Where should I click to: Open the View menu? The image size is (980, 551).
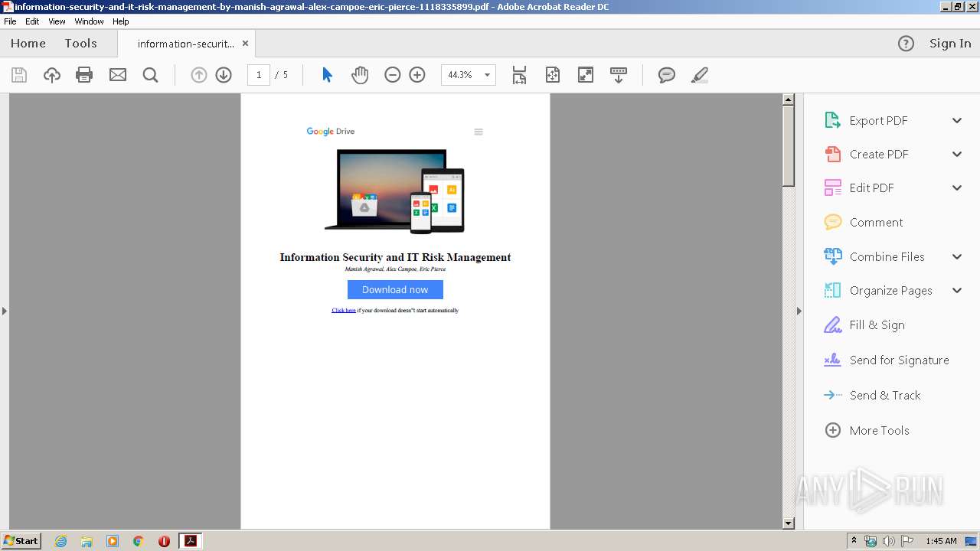click(x=57, y=21)
